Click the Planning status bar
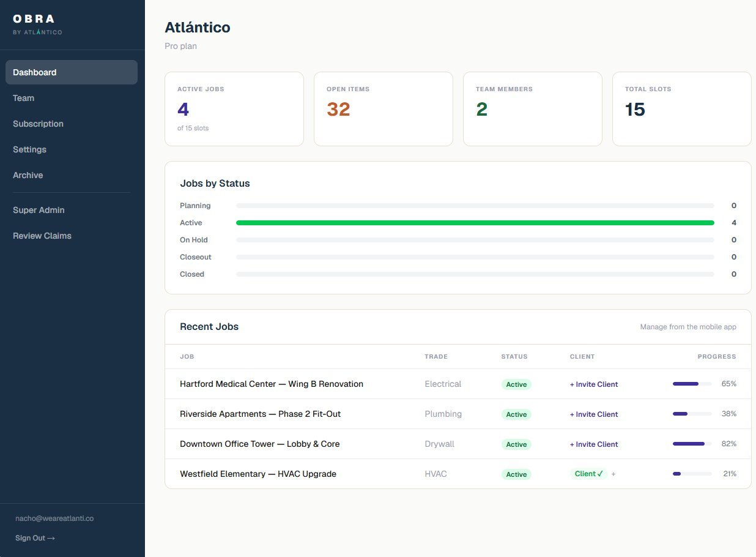756x557 pixels. tap(475, 206)
